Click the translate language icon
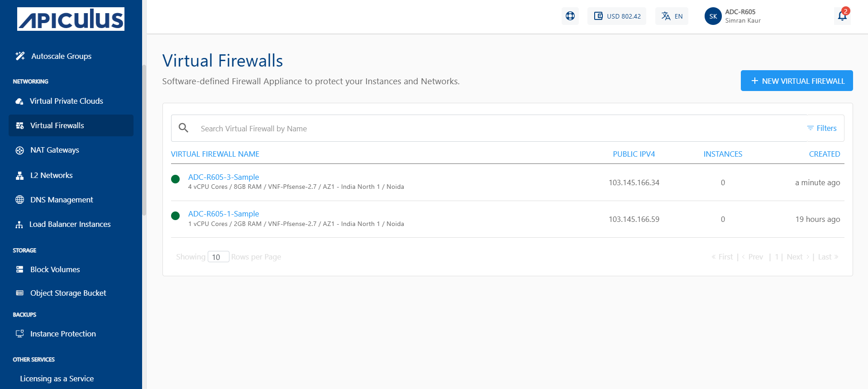The height and width of the screenshot is (389, 868). point(666,16)
